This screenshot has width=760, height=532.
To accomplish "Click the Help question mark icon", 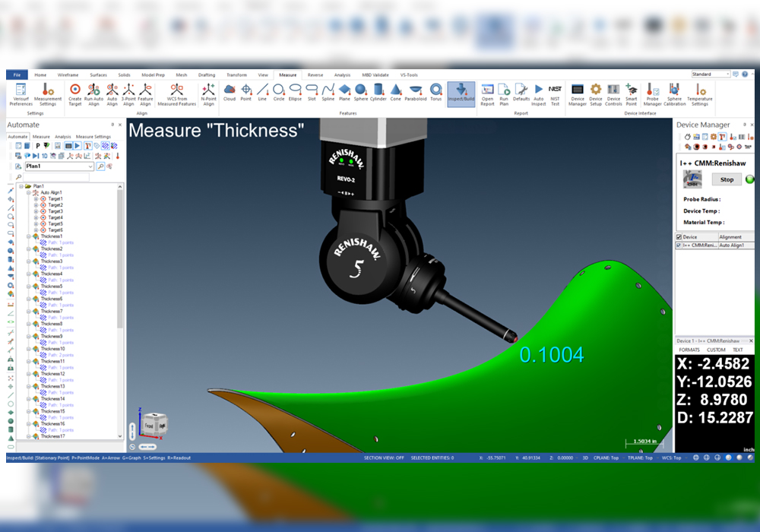I will (745, 74).
